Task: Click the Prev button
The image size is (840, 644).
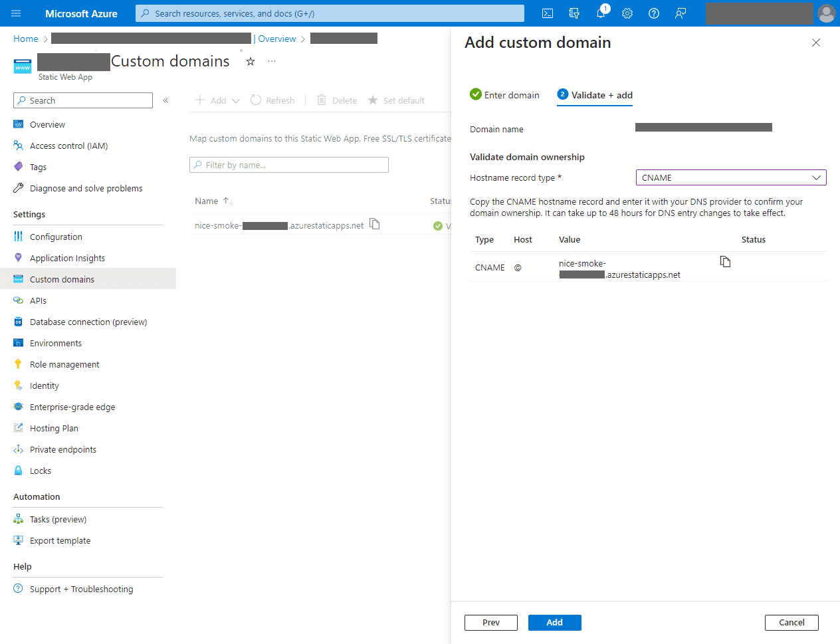Action: 490,622
